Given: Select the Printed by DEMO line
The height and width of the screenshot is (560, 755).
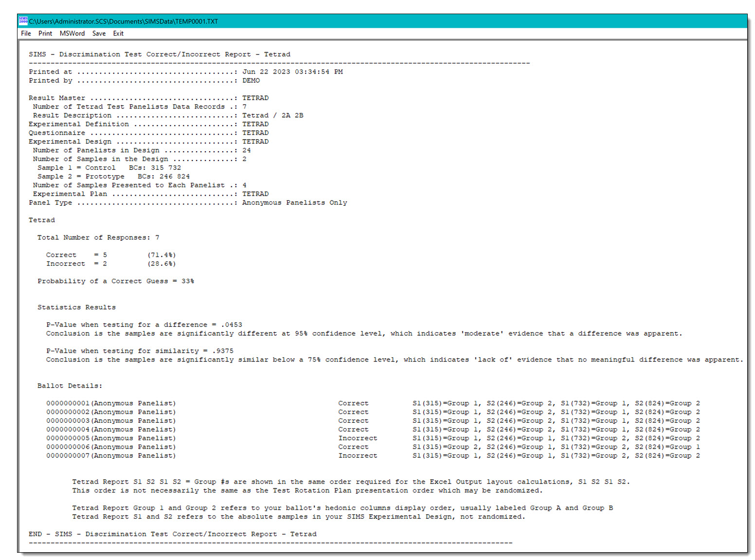Looking at the screenshot, I should (x=144, y=80).
